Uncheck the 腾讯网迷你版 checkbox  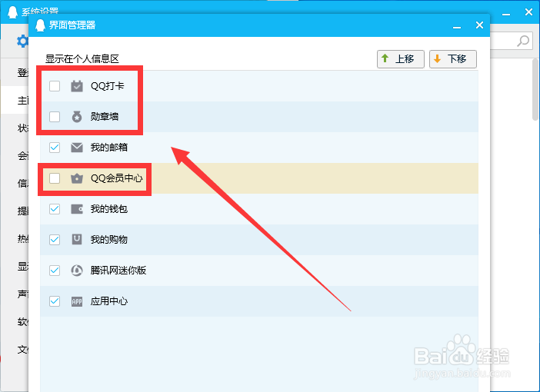tap(55, 271)
